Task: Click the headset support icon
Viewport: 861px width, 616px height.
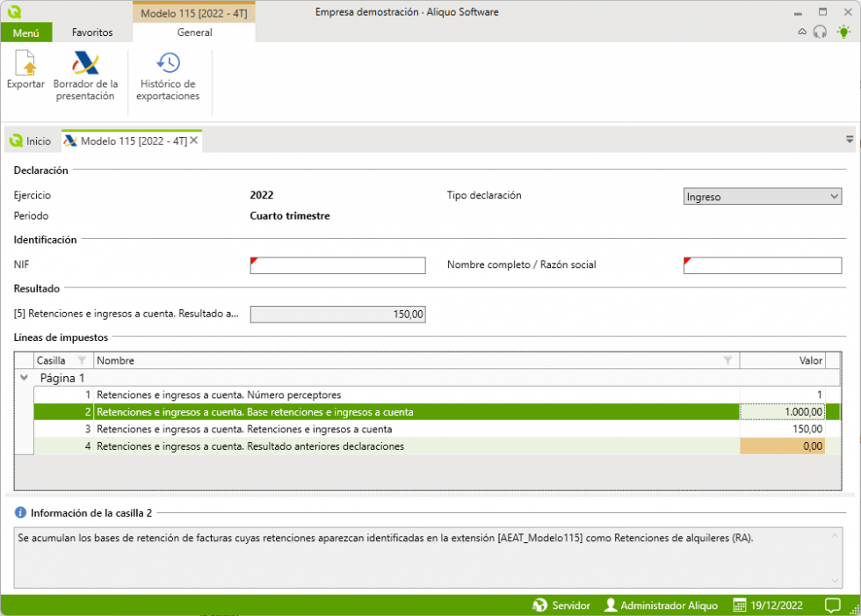Action: [821, 33]
